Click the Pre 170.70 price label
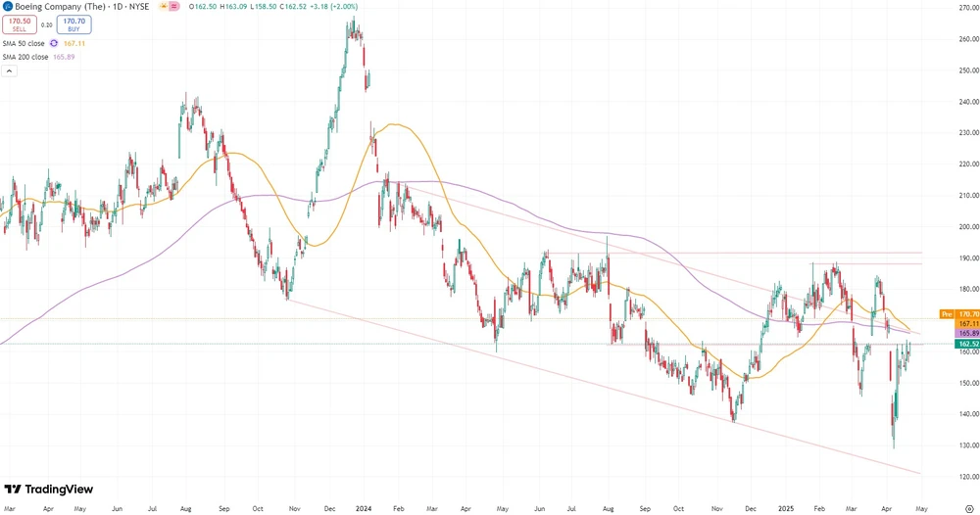Viewport: 980px width, 515px height. pyautogui.click(x=959, y=314)
